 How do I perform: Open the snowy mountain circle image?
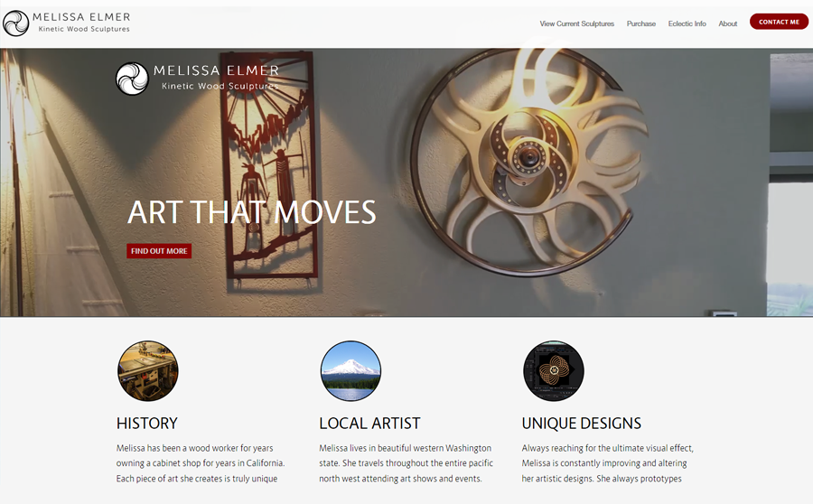(x=350, y=370)
